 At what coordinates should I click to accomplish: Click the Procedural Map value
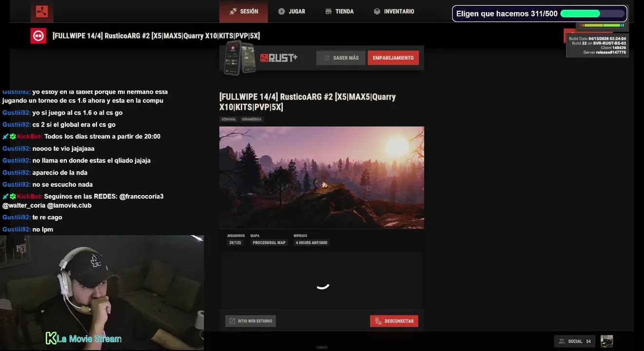(x=269, y=243)
